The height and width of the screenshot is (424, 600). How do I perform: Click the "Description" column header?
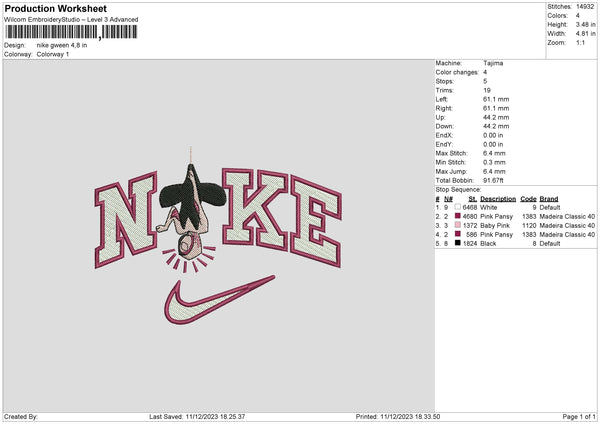point(498,199)
